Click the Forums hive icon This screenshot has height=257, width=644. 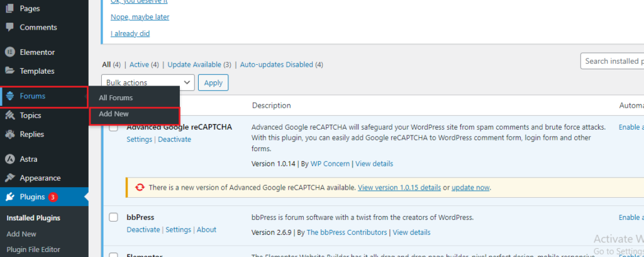[10, 96]
